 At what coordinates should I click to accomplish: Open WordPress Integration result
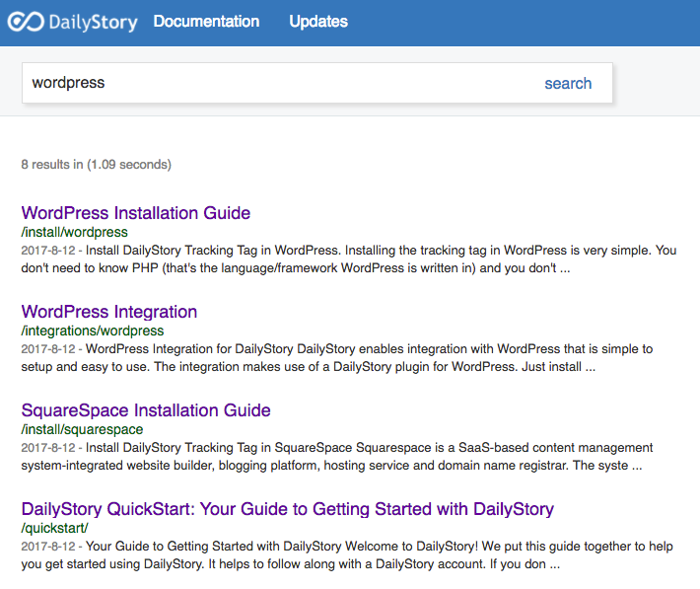(x=109, y=312)
